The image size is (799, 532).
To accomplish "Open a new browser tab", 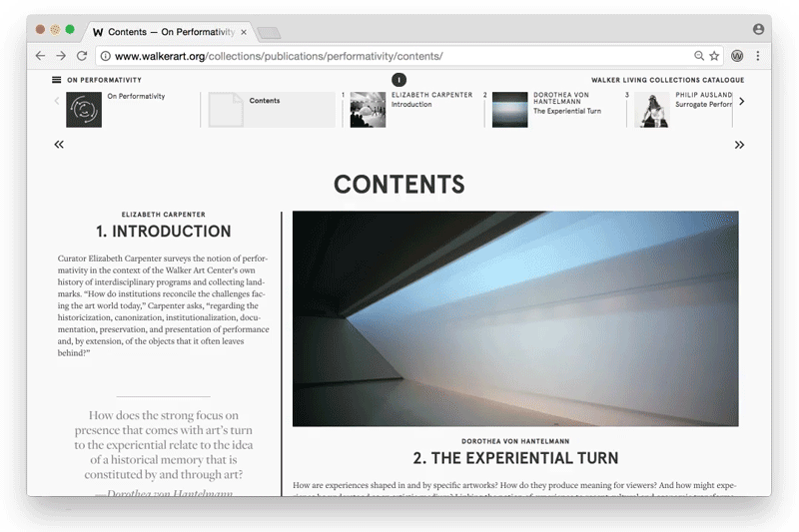I will pos(269,33).
